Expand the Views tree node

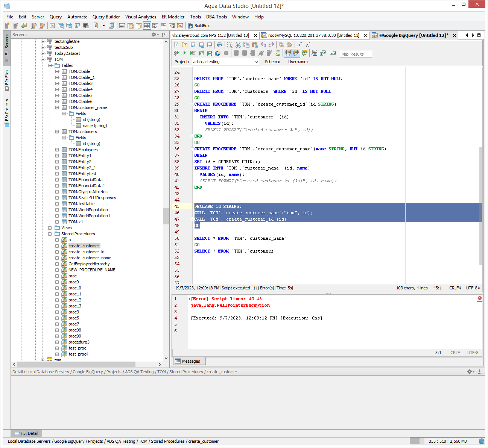50,228
